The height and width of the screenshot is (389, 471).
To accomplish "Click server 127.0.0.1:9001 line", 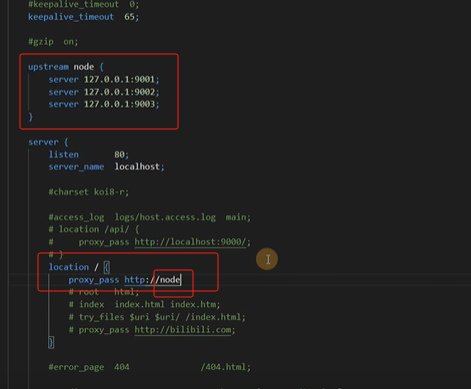I will click(x=104, y=79).
